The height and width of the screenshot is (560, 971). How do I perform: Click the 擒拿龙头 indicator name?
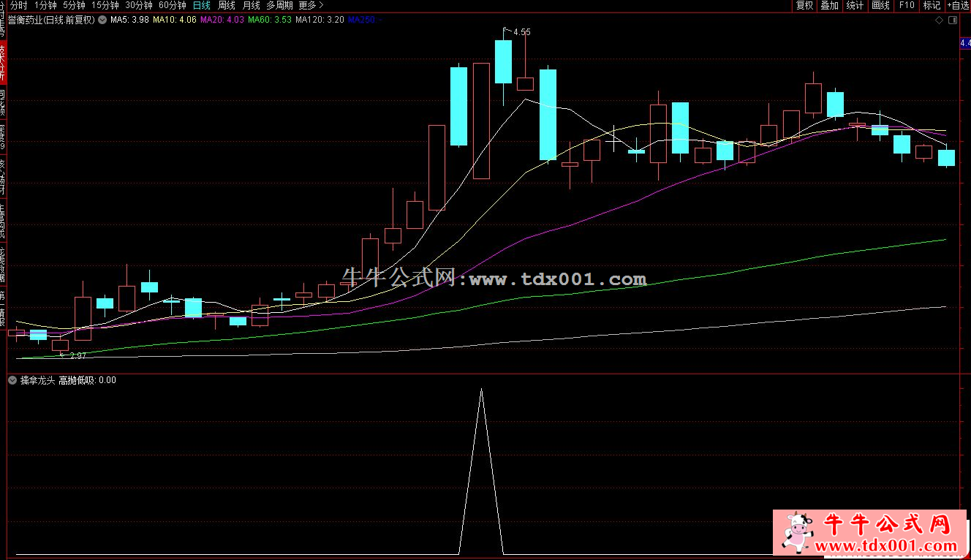37,380
